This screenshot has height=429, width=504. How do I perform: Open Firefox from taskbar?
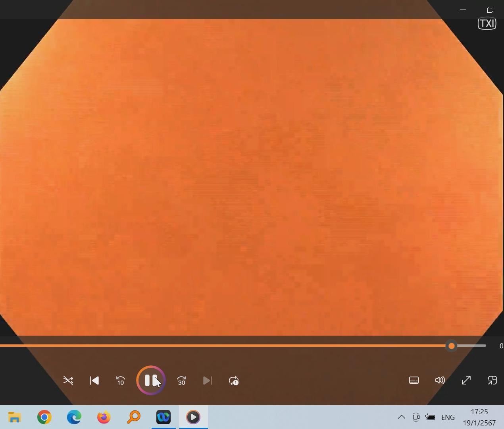[104, 417]
